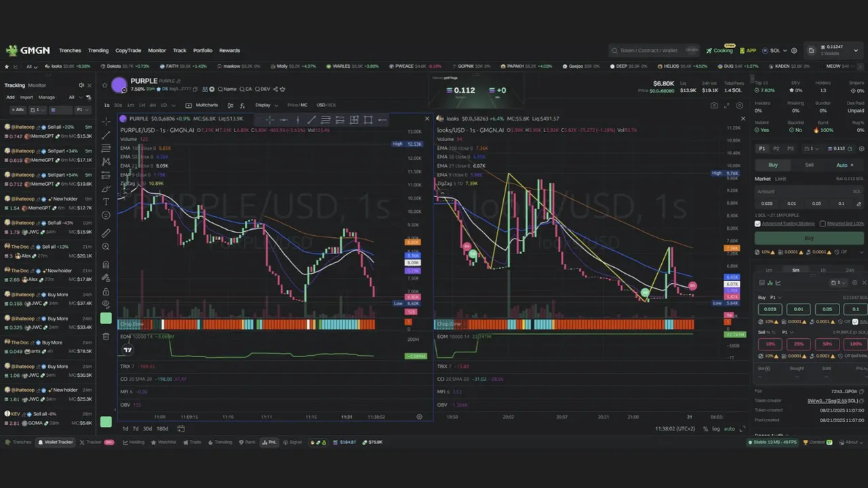Close the PURPLE chart pane
The image size is (868, 488).
pos(427,119)
